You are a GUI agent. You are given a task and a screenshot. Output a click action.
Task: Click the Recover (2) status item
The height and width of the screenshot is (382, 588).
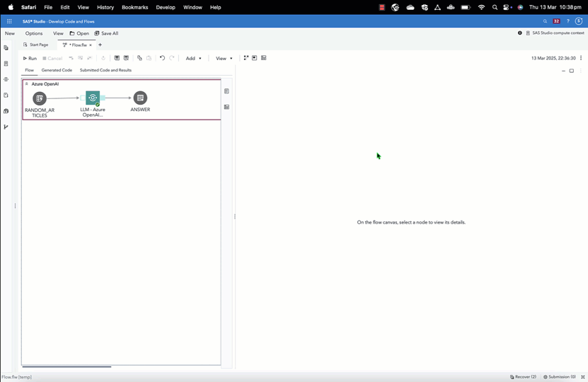pyautogui.click(x=523, y=377)
